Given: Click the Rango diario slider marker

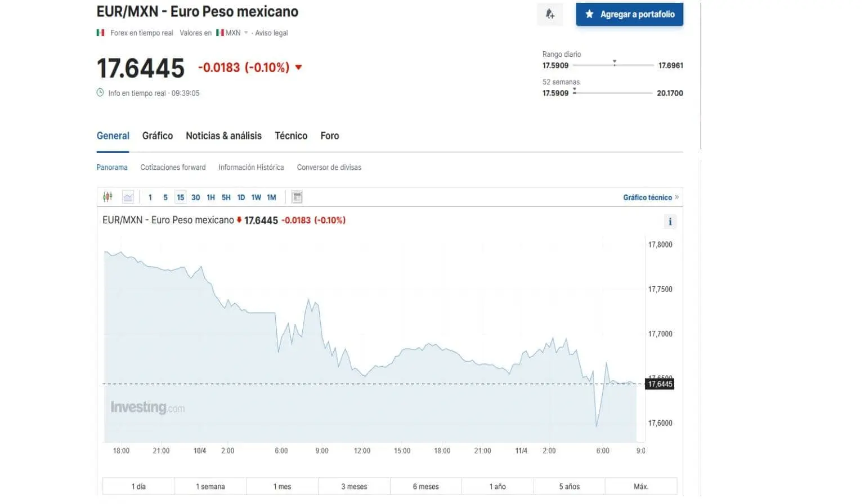Looking at the screenshot, I should click(x=615, y=63).
